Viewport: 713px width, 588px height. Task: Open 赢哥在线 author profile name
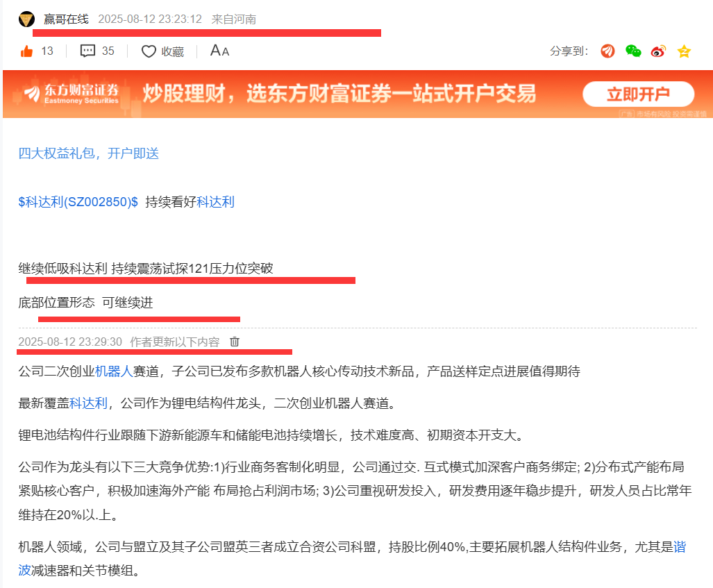point(66,19)
